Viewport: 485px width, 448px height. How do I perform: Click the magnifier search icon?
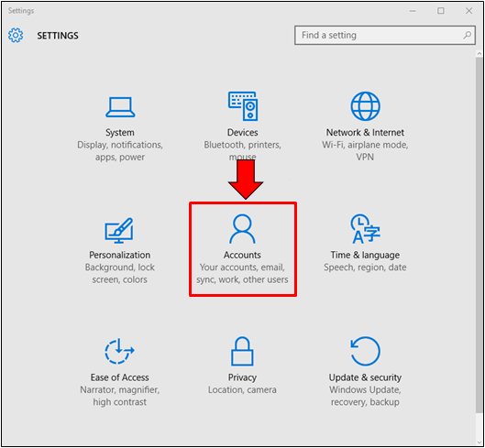[x=467, y=35]
